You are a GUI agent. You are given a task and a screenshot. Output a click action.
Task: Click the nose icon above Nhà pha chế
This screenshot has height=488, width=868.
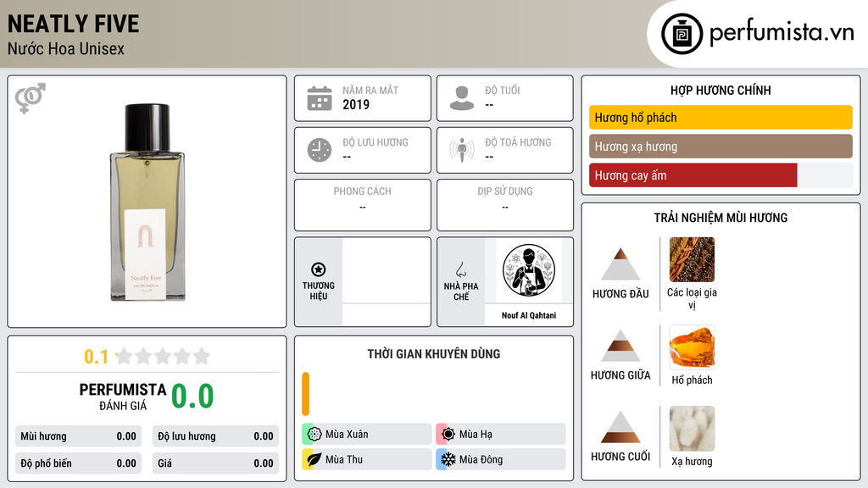(460, 269)
